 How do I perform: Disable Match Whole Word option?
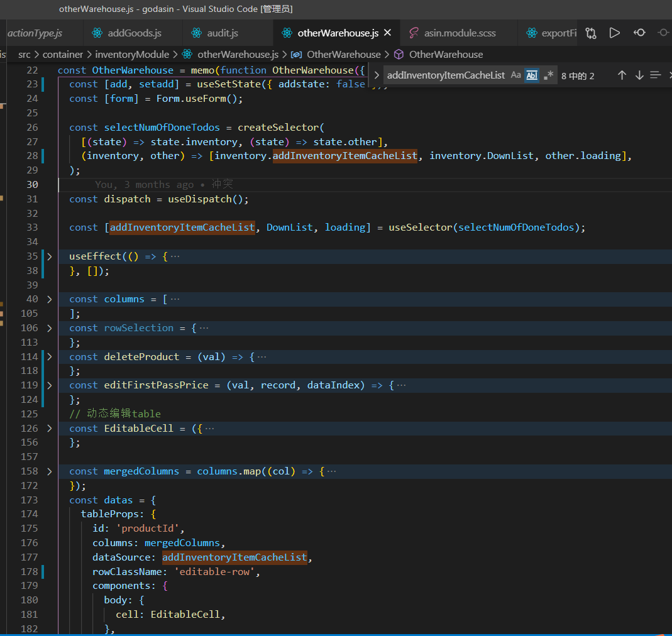[532, 75]
